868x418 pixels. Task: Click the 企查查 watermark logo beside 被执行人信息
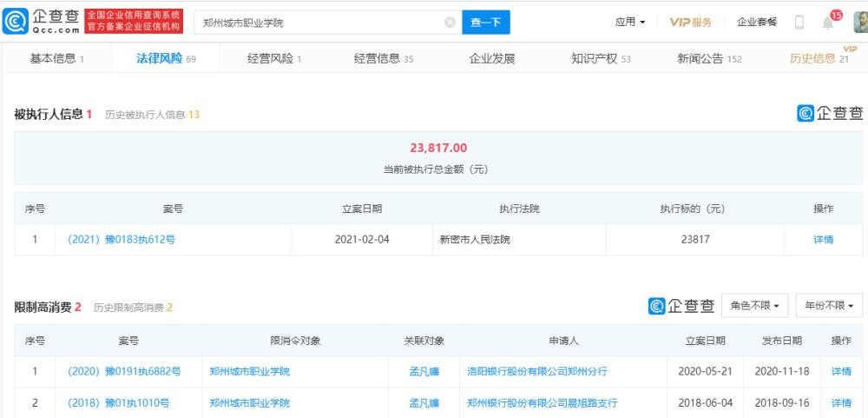tap(830, 114)
